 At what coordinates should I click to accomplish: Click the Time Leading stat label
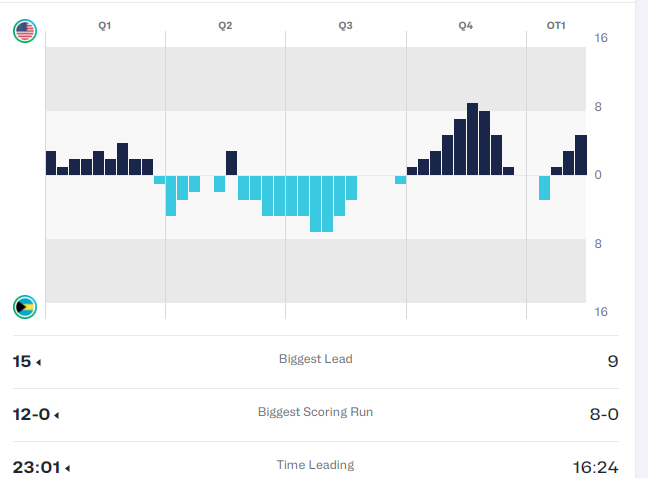pyautogui.click(x=315, y=465)
